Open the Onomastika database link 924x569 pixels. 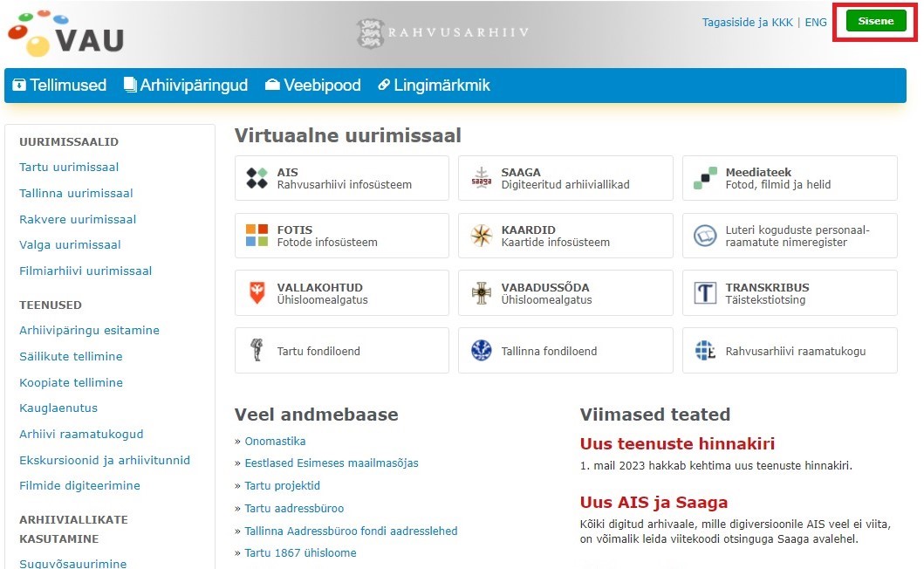point(275,442)
